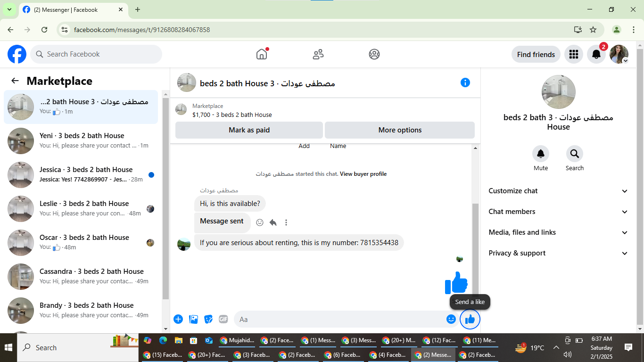The image size is (644, 362).
Task: Open Chrome's three-dot menu
Action: point(634,30)
